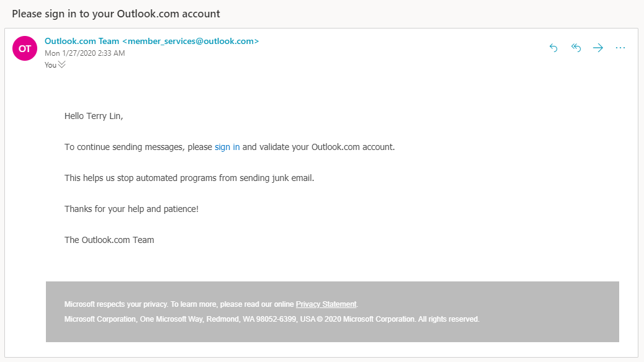The width and height of the screenshot is (644, 362).
Task: Click the "You" recipient label
Action: (x=50, y=65)
